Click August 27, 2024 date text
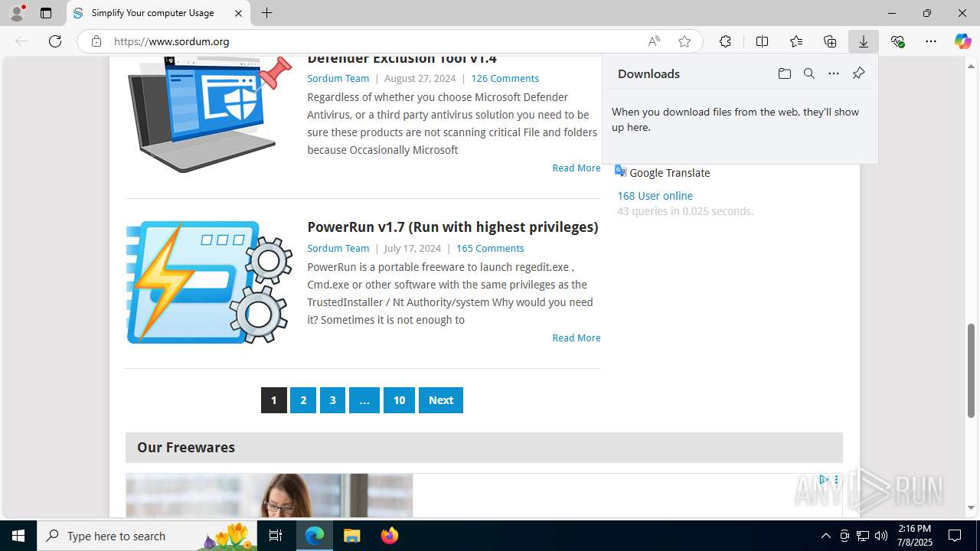 (420, 78)
